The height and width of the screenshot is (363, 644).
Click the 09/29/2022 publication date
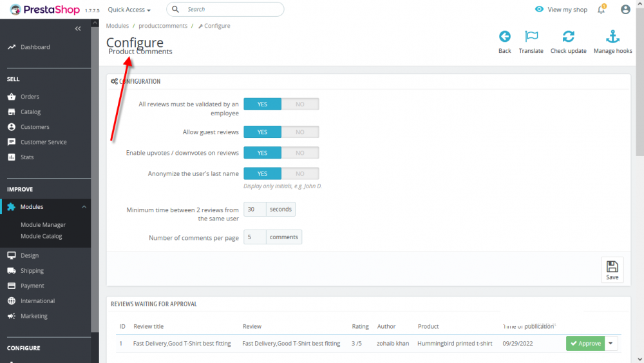coord(518,343)
